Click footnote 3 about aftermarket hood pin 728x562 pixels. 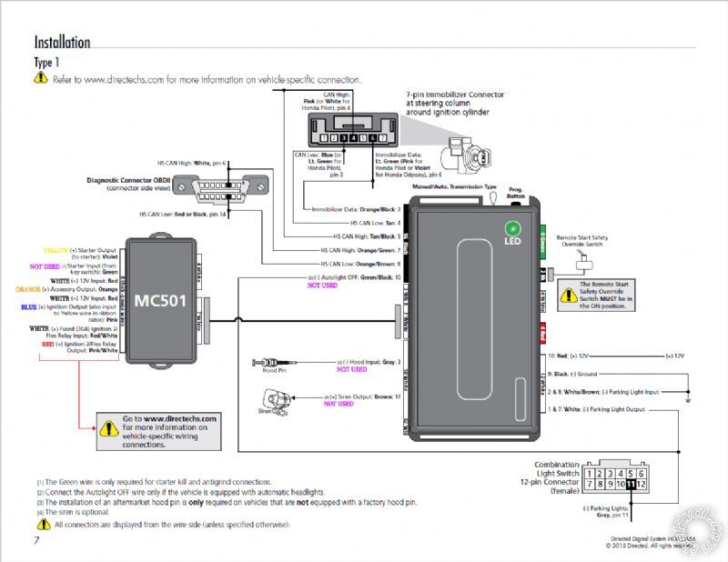point(227,502)
